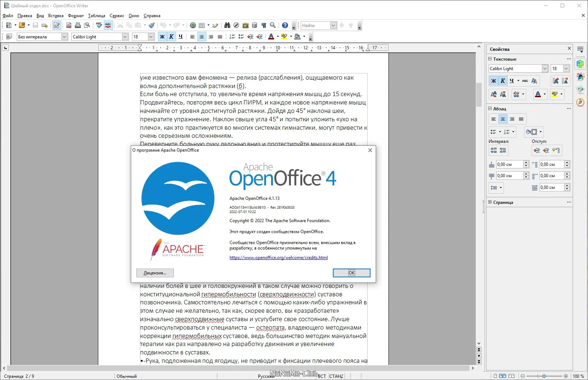
Task: Open the Find field history dropdown
Action: (x=333, y=25)
